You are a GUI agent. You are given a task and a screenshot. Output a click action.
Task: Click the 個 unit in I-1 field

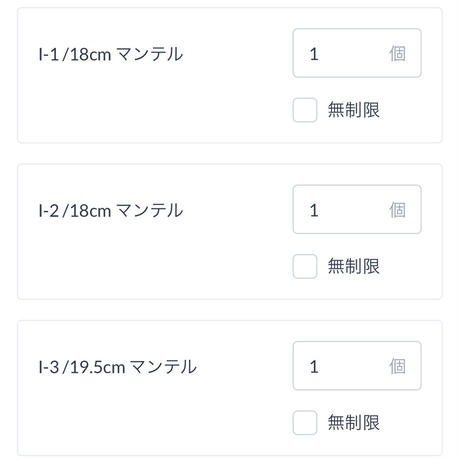coord(397,54)
